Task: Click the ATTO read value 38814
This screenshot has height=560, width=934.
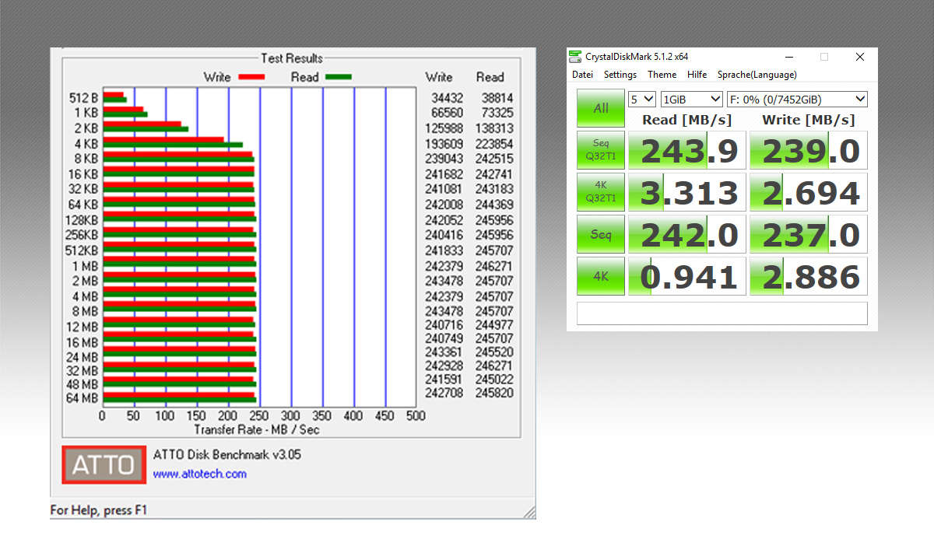Action: click(497, 98)
